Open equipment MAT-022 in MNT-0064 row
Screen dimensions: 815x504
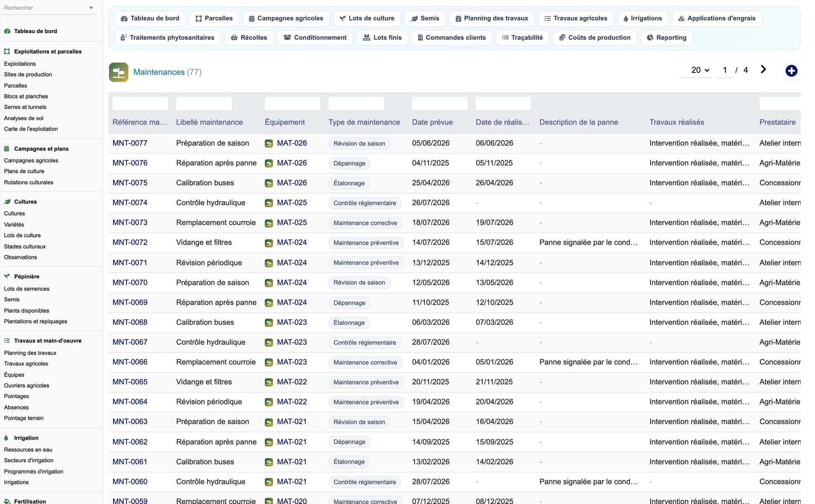292,402
